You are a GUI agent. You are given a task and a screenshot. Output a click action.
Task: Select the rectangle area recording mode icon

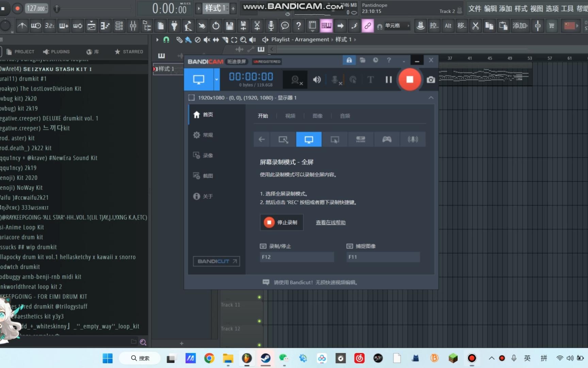click(x=283, y=139)
